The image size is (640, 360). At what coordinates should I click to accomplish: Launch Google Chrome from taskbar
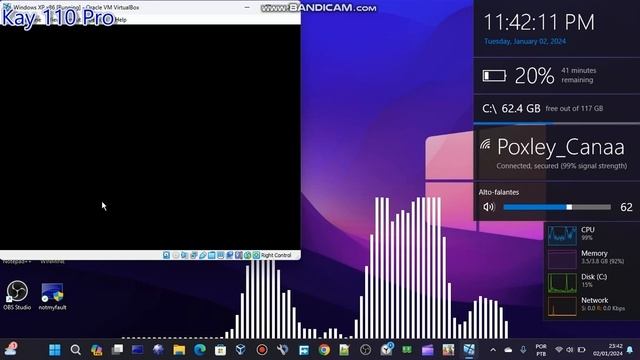pos(324,350)
